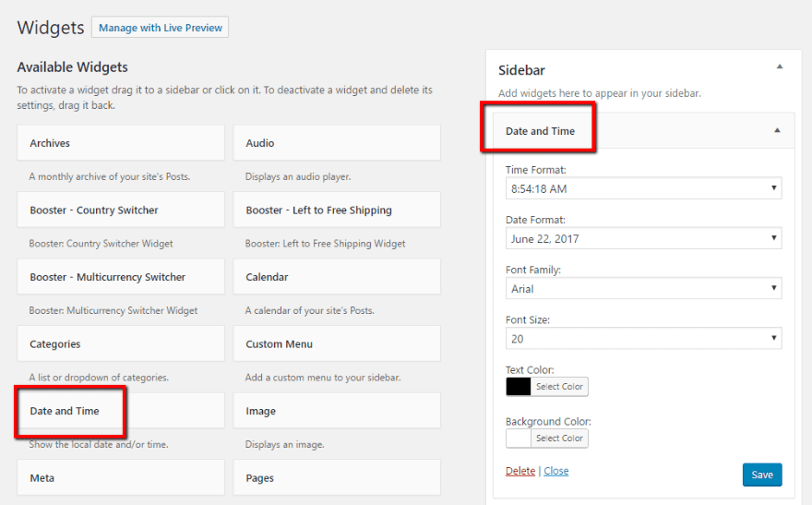
Task: Select the Audio widget
Action: point(336,143)
